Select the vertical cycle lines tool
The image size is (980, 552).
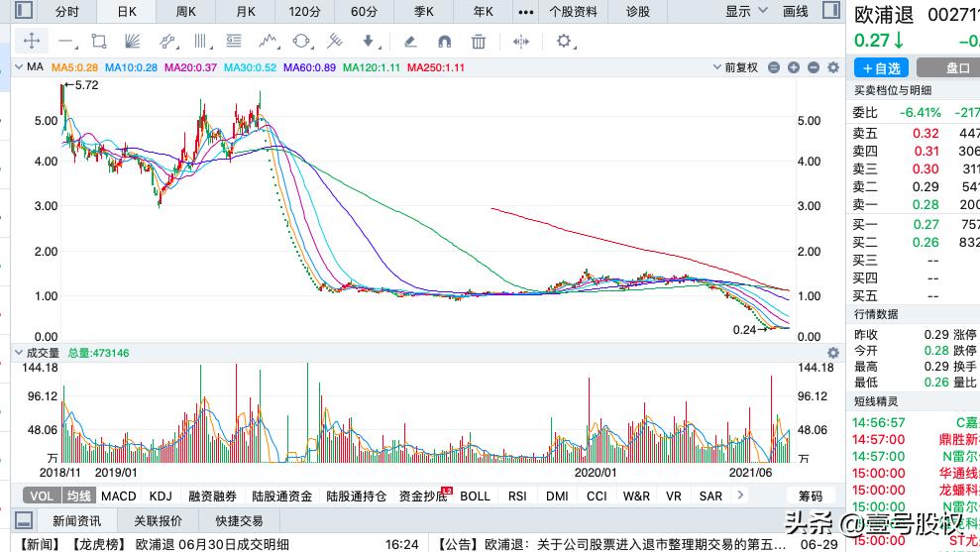pyautogui.click(x=201, y=42)
